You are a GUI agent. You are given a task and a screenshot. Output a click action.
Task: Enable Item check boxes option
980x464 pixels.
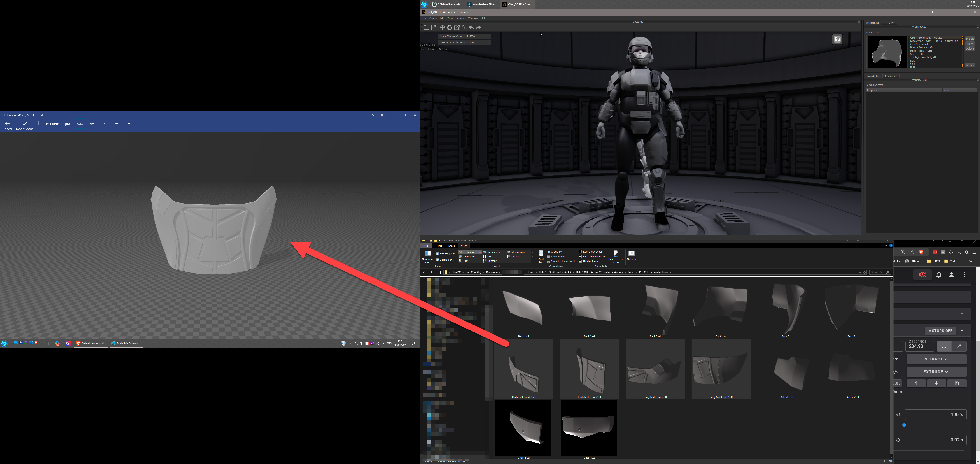pyautogui.click(x=580, y=252)
